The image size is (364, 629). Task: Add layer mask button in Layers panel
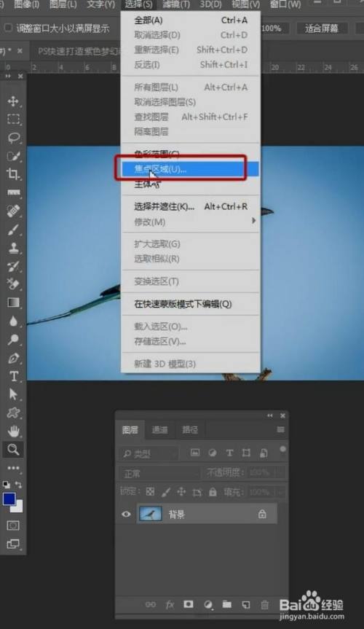pyautogui.click(x=188, y=604)
